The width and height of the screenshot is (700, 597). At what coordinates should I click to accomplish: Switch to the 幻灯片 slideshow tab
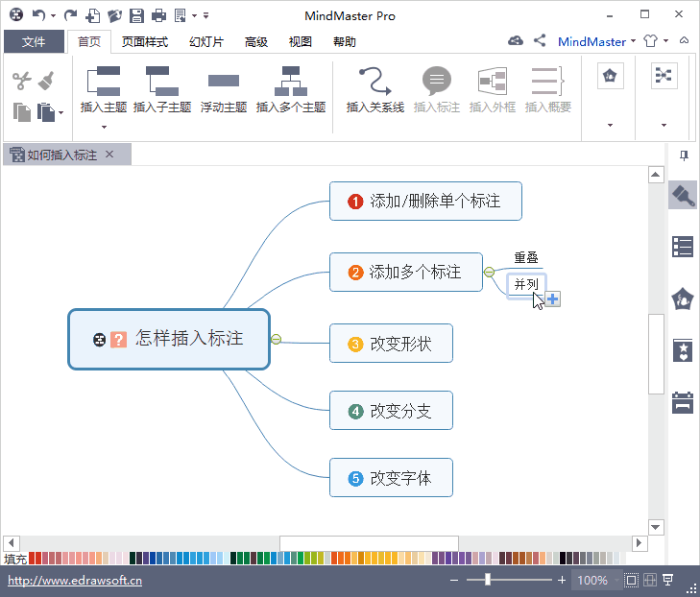coord(206,42)
